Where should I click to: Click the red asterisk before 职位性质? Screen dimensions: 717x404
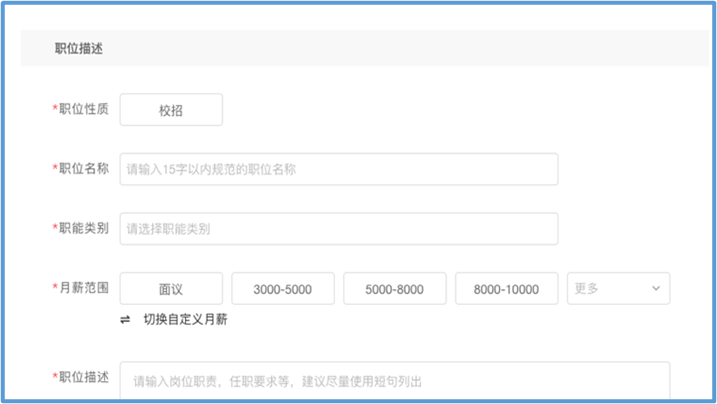[55, 110]
